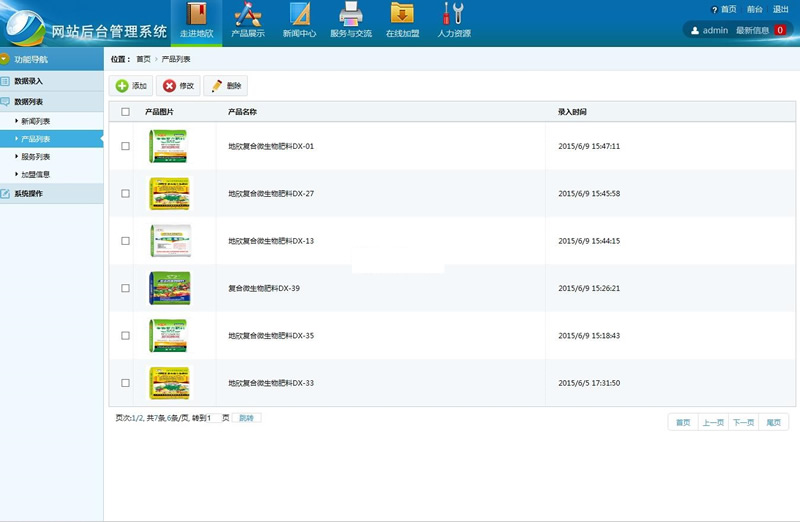Image resolution: width=800 pixels, height=522 pixels.
Task: Toggle the select-all checkbox in table header
Action: click(x=125, y=112)
